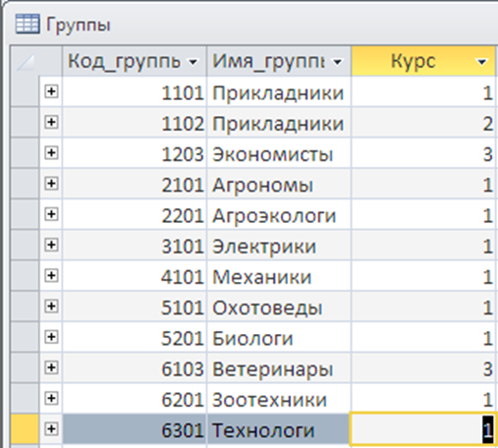Click the Курс value in Агрономы row
The width and height of the screenshot is (498, 448).
(423, 184)
